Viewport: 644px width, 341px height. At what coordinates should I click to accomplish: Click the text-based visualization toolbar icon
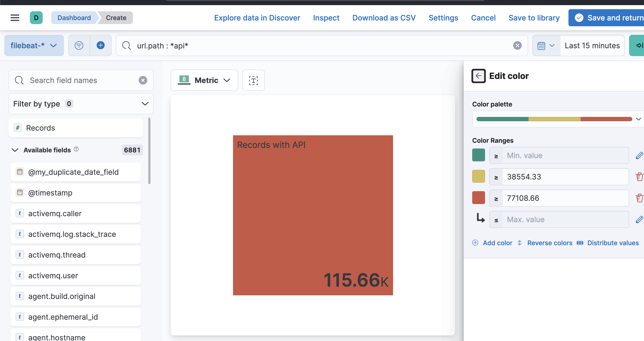tap(253, 80)
